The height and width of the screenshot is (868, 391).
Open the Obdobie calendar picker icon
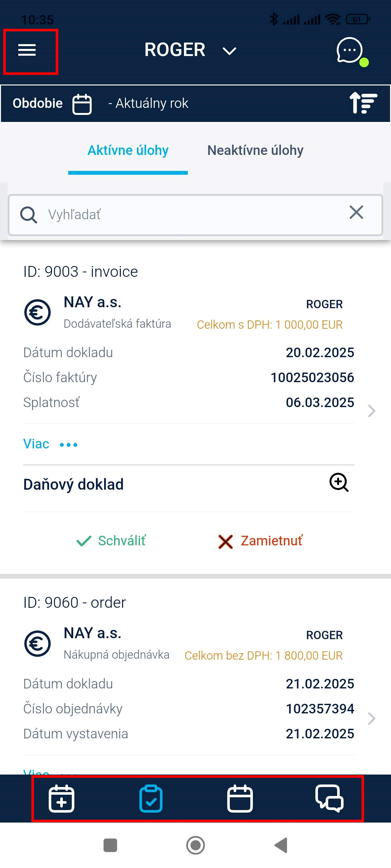(82, 104)
